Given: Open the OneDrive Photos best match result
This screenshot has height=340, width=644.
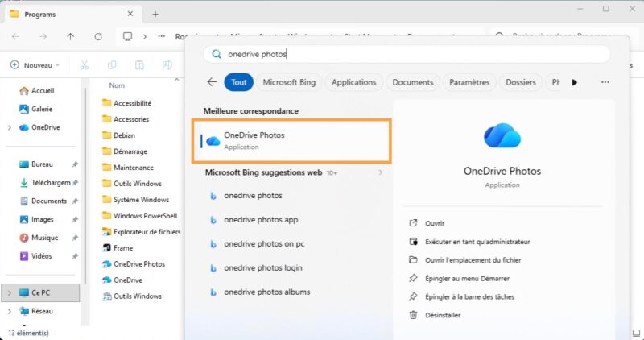Looking at the screenshot, I should [291, 141].
